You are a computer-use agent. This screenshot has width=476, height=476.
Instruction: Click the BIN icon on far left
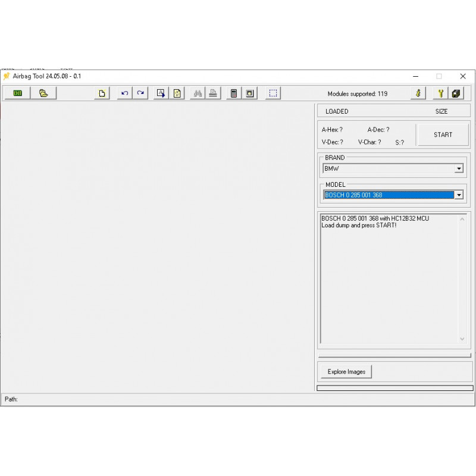tap(17, 93)
